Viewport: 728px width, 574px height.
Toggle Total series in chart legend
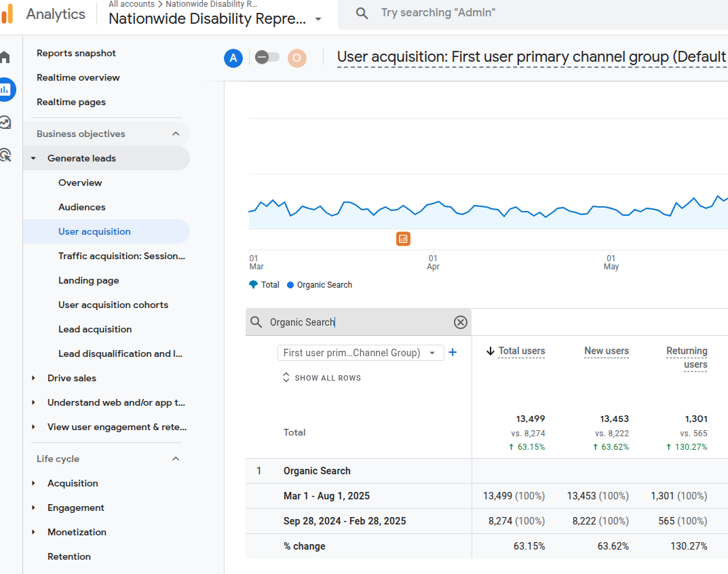point(264,285)
